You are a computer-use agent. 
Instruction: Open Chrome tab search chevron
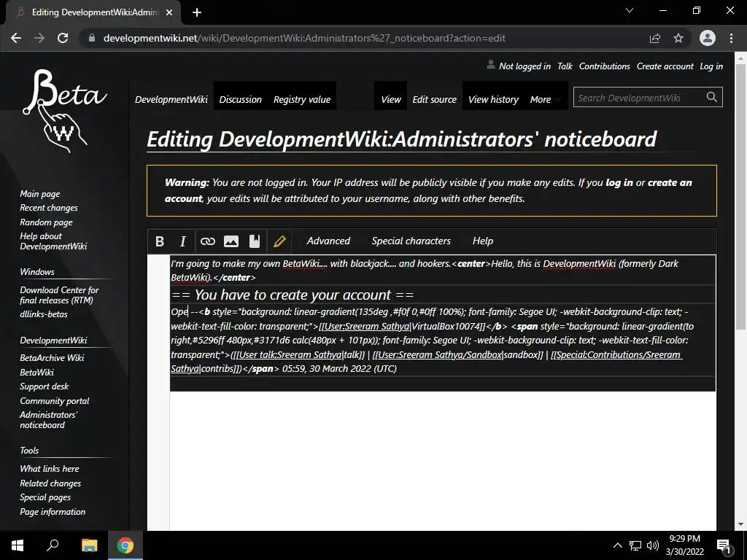coord(630,10)
